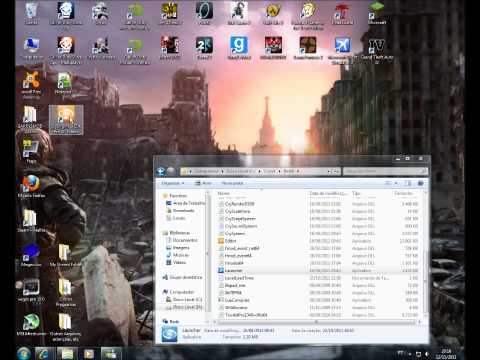Open the Minecraft grass block shortcut
This screenshot has height=360, width=480.
[x=376, y=13]
